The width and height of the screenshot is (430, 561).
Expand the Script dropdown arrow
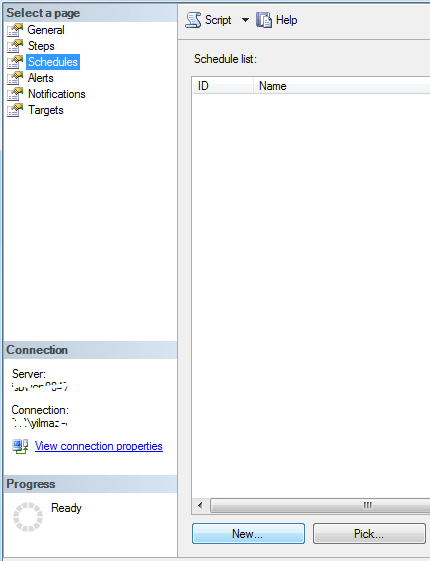245,20
